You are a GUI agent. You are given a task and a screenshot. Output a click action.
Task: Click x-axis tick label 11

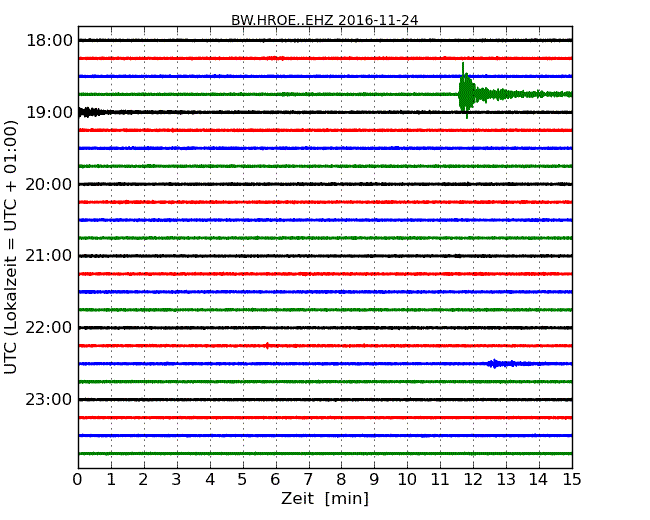(440, 480)
